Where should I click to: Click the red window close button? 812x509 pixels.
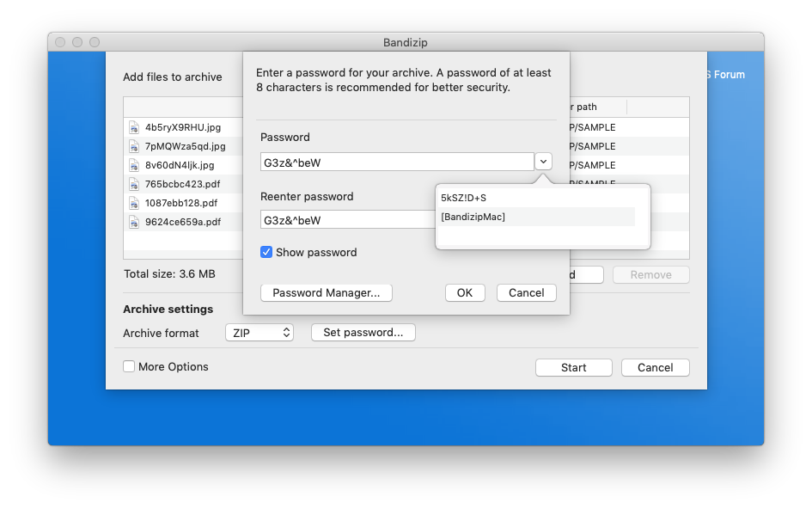60,42
